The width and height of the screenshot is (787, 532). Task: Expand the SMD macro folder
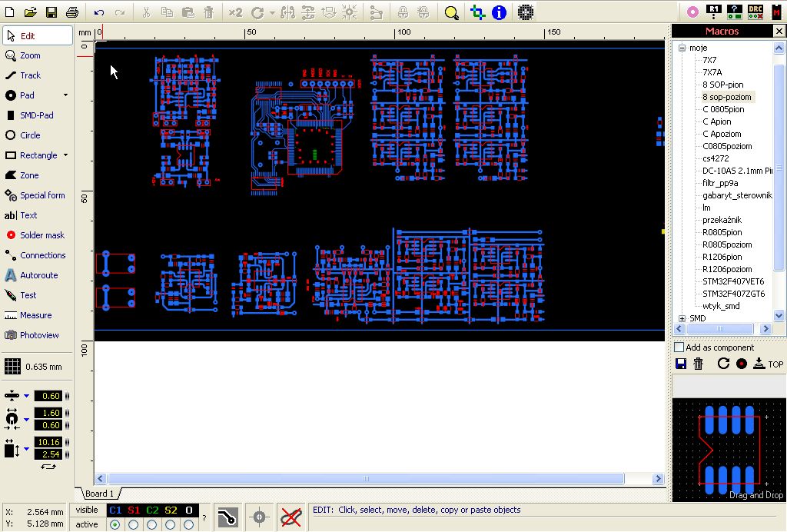682,318
